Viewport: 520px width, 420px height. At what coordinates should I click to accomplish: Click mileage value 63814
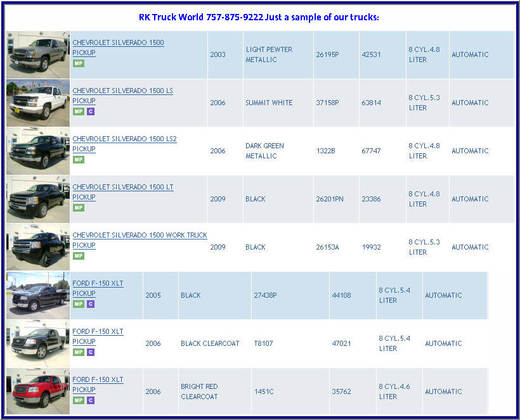pyautogui.click(x=371, y=103)
